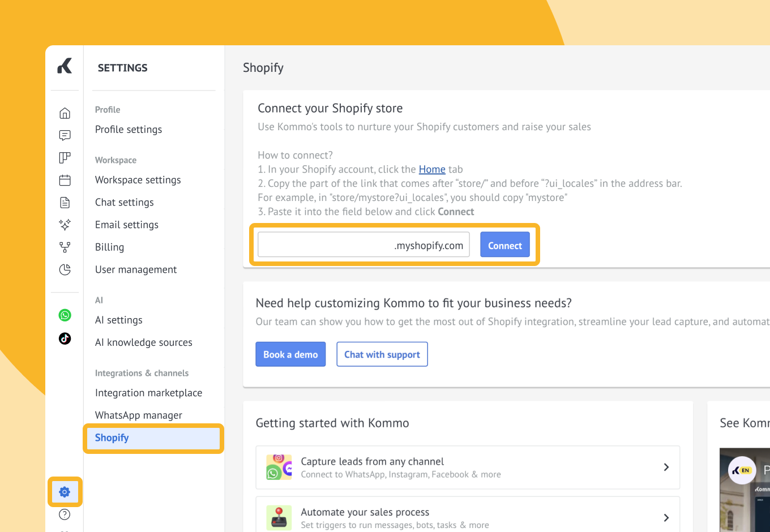
Task: Click the TikTok icon in sidebar
Action: point(65,338)
